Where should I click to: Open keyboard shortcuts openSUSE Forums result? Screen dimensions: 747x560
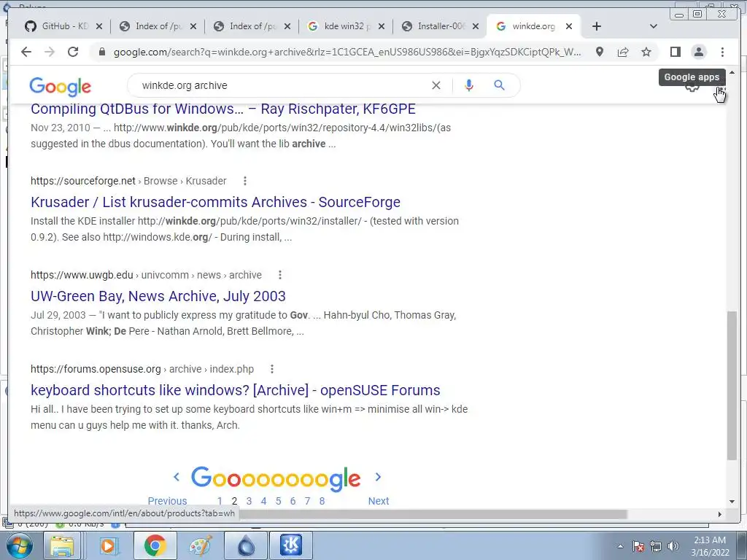pyautogui.click(x=236, y=390)
